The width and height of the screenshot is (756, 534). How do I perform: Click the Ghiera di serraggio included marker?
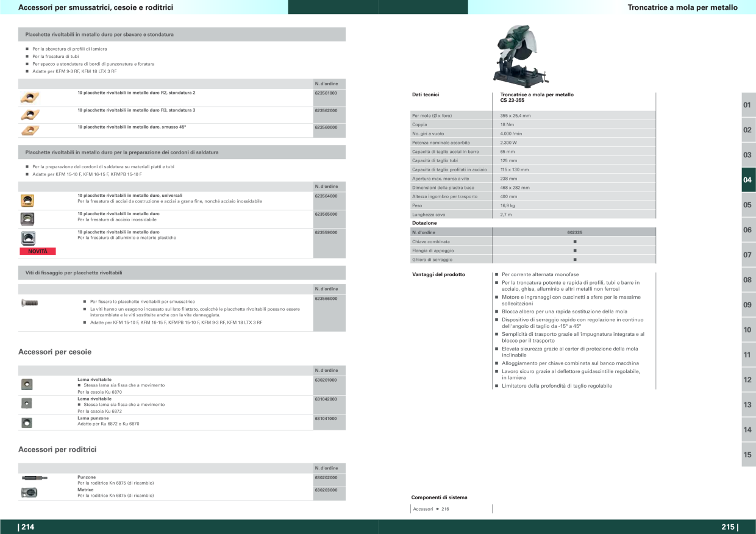click(x=574, y=260)
